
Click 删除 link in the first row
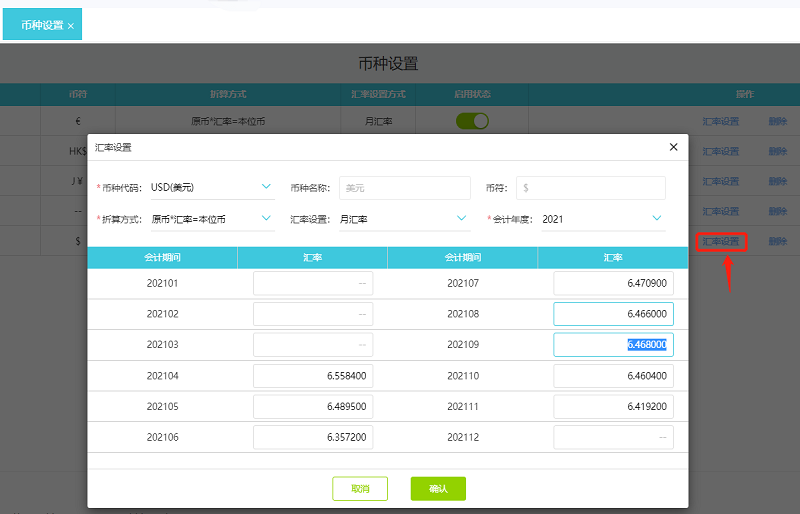coord(778,121)
